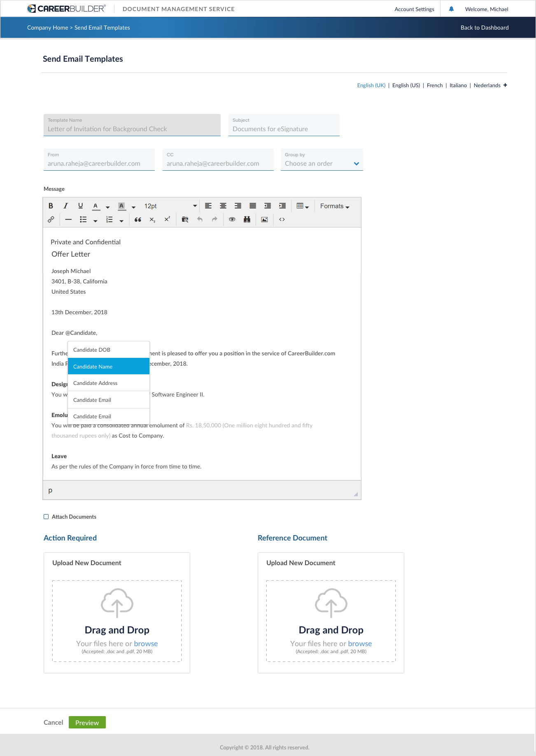
Task: Open the Formats menu
Action: 335,206
